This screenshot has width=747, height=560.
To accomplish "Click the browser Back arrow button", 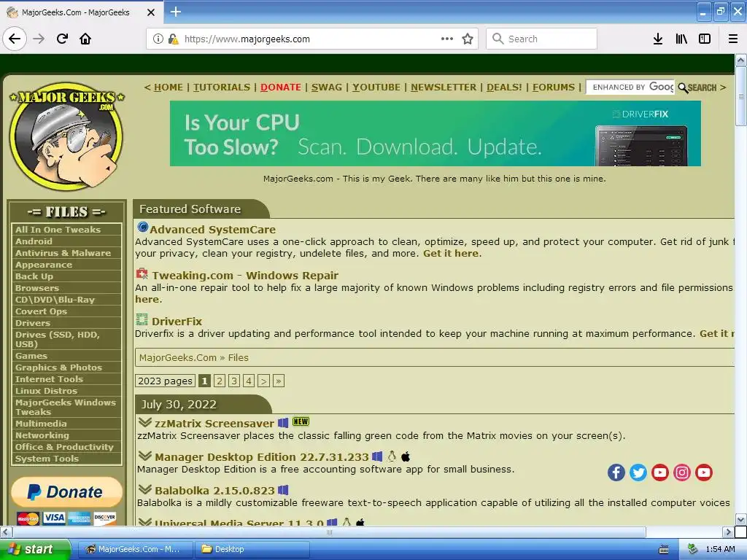I will [15, 39].
